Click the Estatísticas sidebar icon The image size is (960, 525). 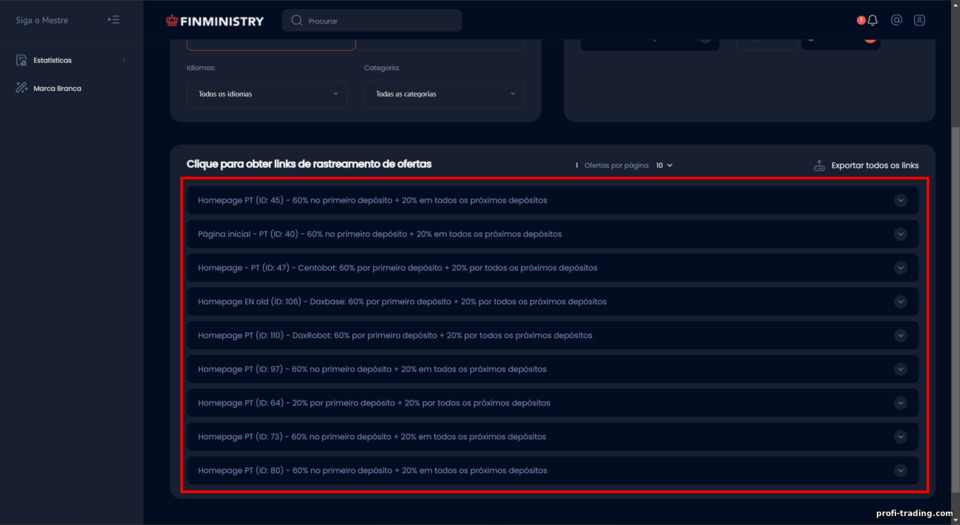21,60
